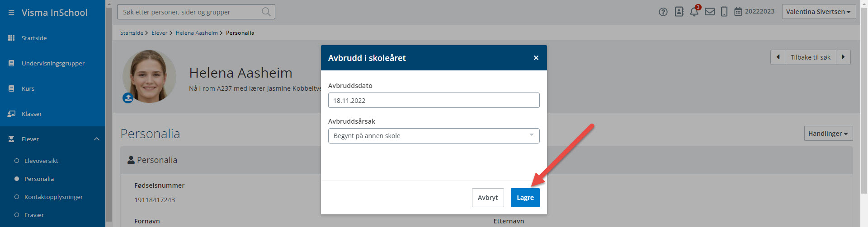
Task: Open the notifications bell icon
Action: click(694, 12)
